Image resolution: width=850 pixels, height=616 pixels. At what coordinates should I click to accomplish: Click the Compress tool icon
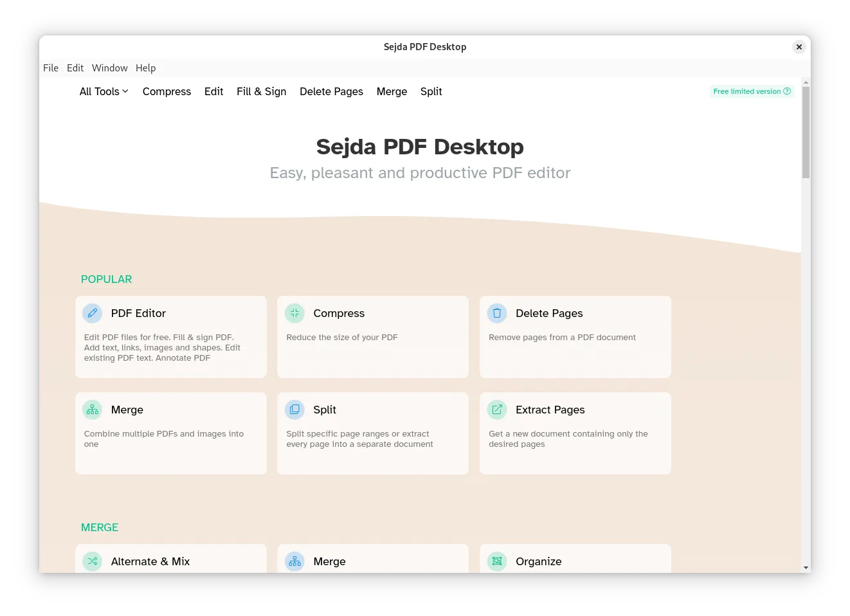coord(294,313)
